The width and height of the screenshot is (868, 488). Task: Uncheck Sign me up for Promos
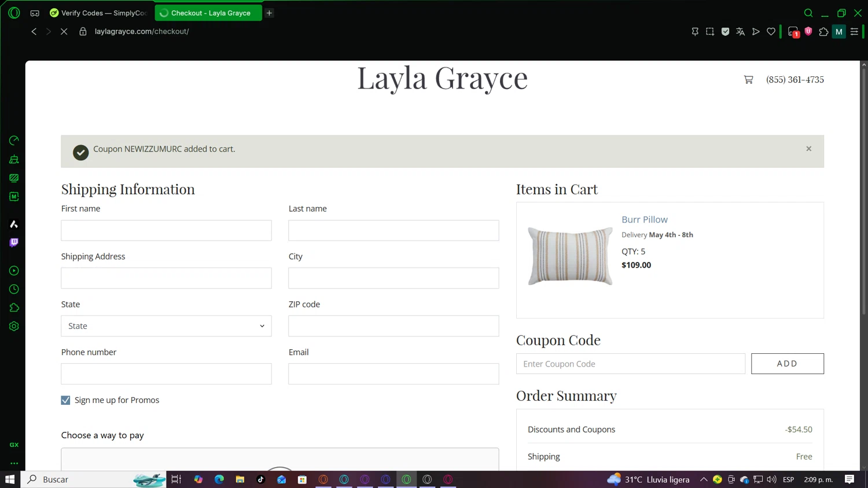pos(65,400)
